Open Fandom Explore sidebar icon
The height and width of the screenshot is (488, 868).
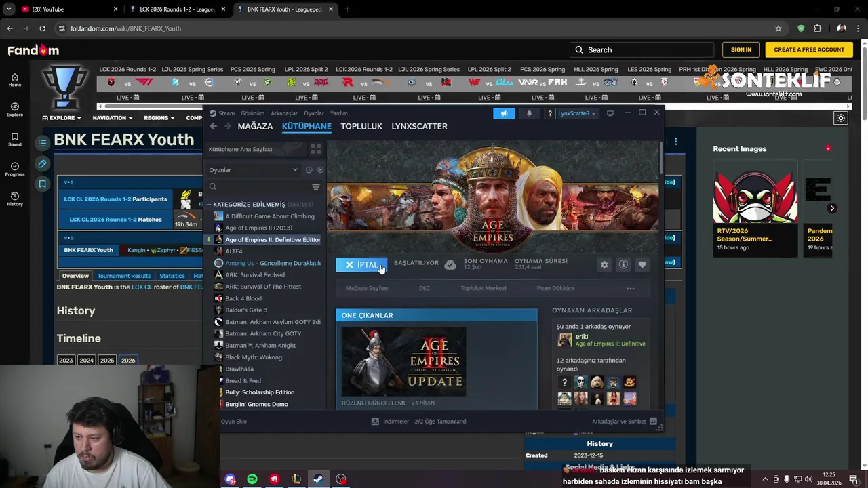[14, 110]
